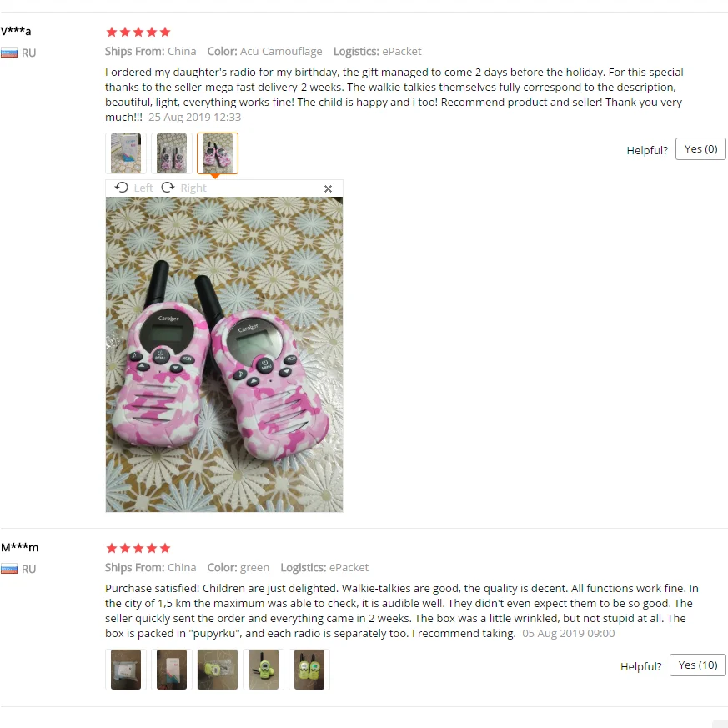Rotate the review photo left

133,188
